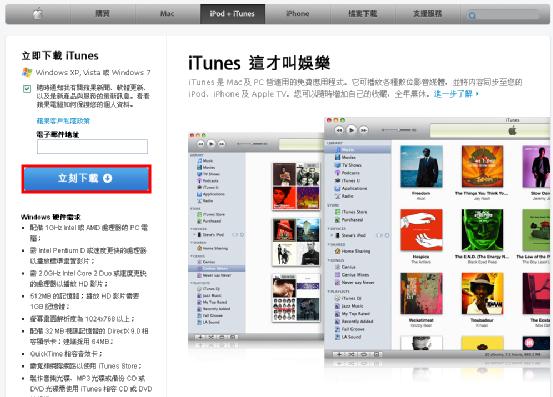Select Genius in front iTunes sidebar
This screenshot has height=397, width=553.
tap(345, 267)
